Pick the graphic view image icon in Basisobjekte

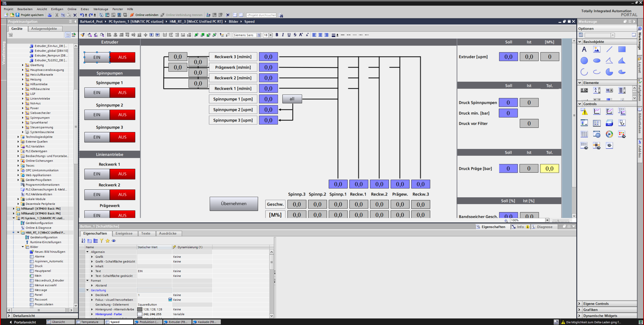tap(597, 49)
